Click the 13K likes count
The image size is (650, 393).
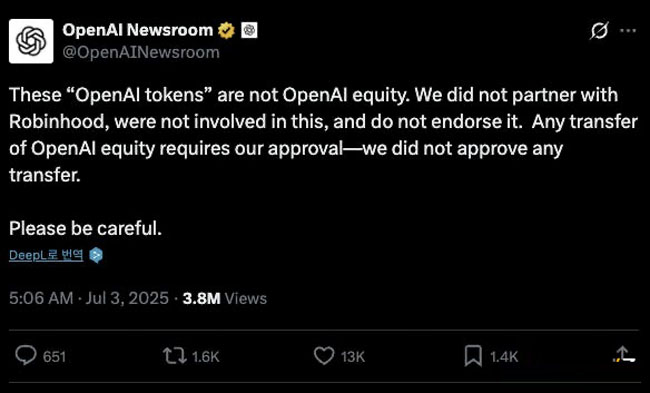pos(353,357)
